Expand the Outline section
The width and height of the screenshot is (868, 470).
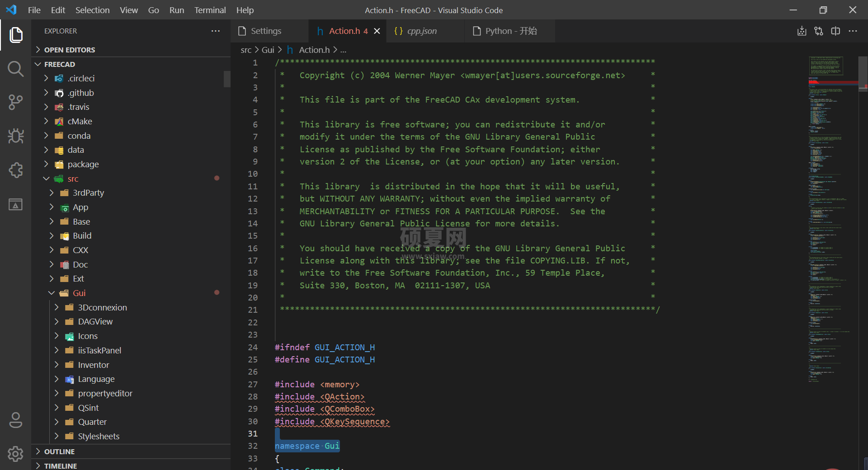pos(131,451)
